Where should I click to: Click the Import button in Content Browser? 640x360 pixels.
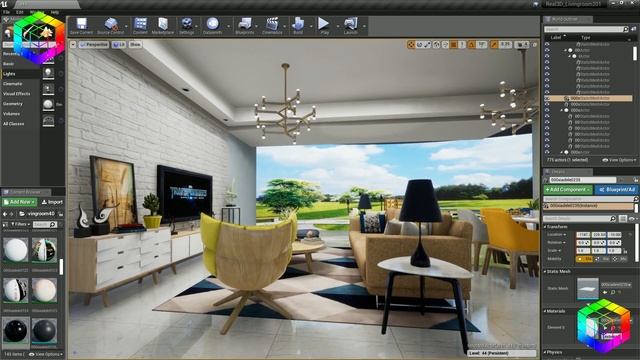tap(52, 202)
